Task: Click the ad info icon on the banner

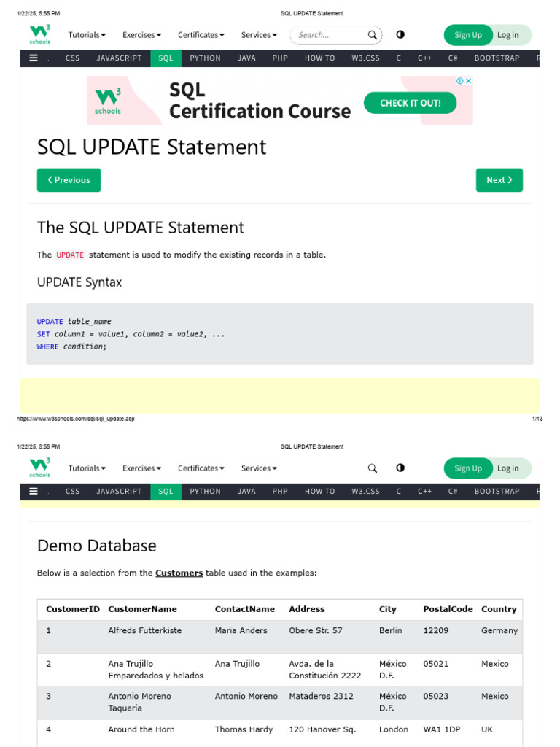Action: (x=460, y=81)
